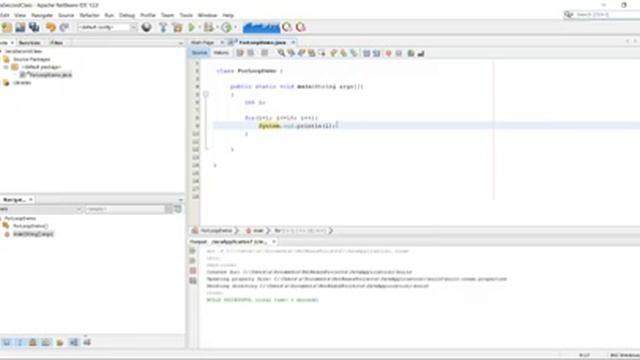Click the Shift Line Left editor icon

[367, 53]
